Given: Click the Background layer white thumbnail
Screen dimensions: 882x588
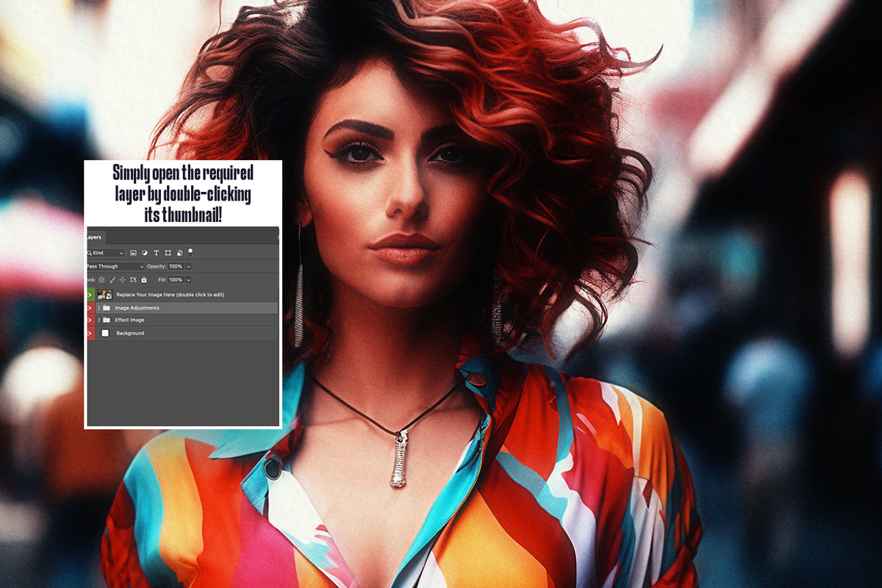Looking at the screenshot, I should coord(105,333).
